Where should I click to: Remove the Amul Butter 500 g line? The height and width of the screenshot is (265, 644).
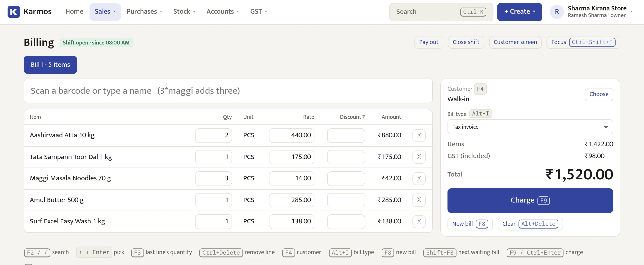click(419, 200)
